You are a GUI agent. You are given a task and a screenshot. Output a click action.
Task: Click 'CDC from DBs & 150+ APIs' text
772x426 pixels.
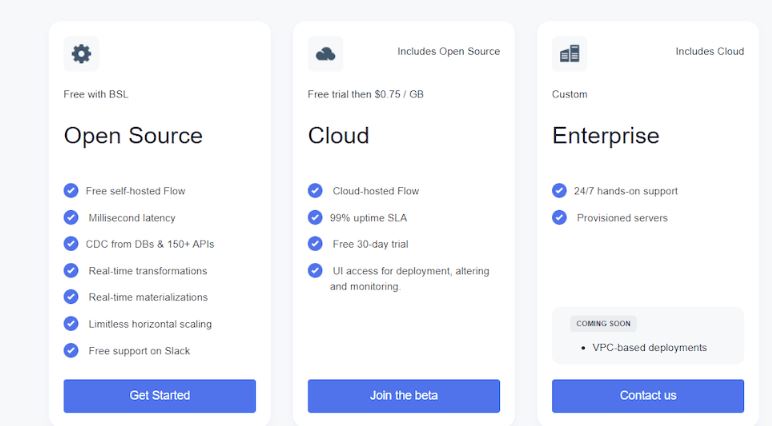[150, 244]
